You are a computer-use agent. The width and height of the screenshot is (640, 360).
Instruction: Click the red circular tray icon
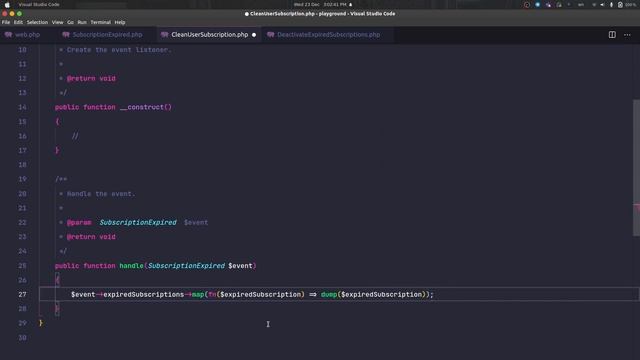pyautogui.click(x=527, y=4)
